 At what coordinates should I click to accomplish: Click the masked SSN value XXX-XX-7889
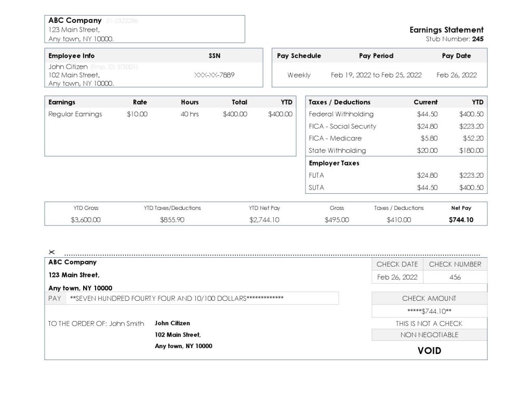tap(214, 75)
